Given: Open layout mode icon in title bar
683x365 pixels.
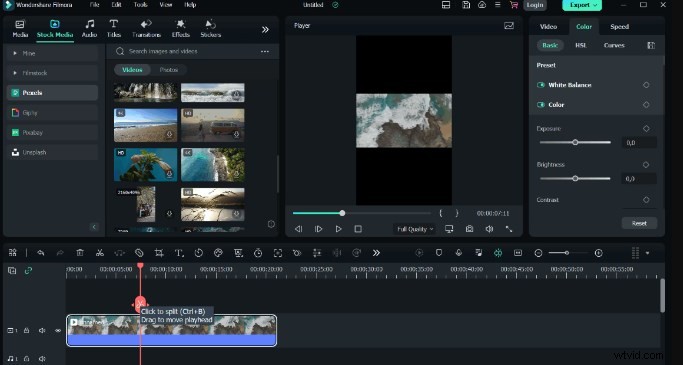Looking at the screenshot, I should (x=446, y=5).
